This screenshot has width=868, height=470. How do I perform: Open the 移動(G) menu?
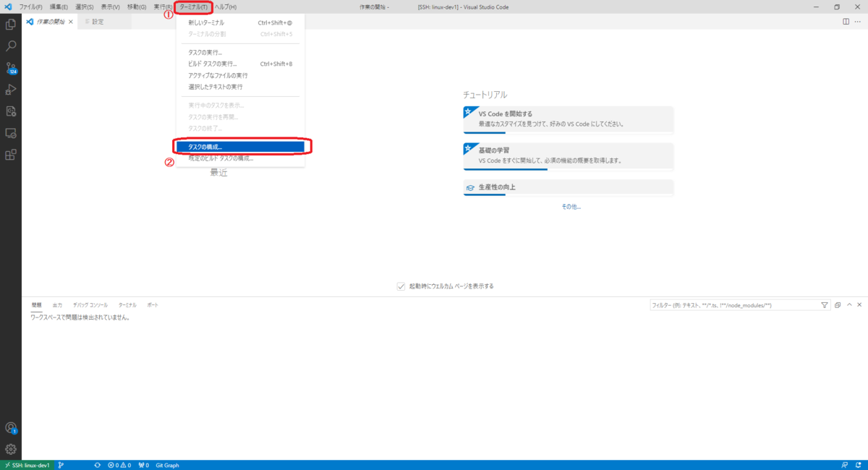(x=137, y=7)
